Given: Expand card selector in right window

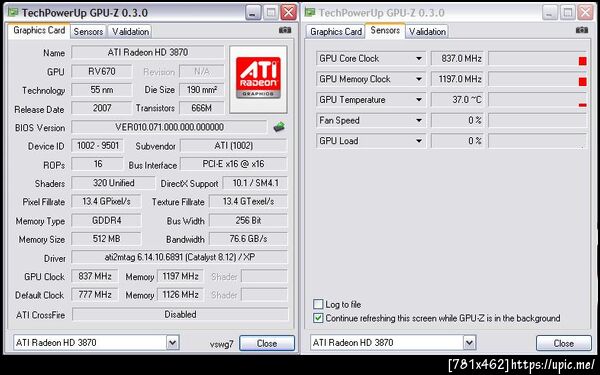Looking at the screenshot, I should pos(470,342).
